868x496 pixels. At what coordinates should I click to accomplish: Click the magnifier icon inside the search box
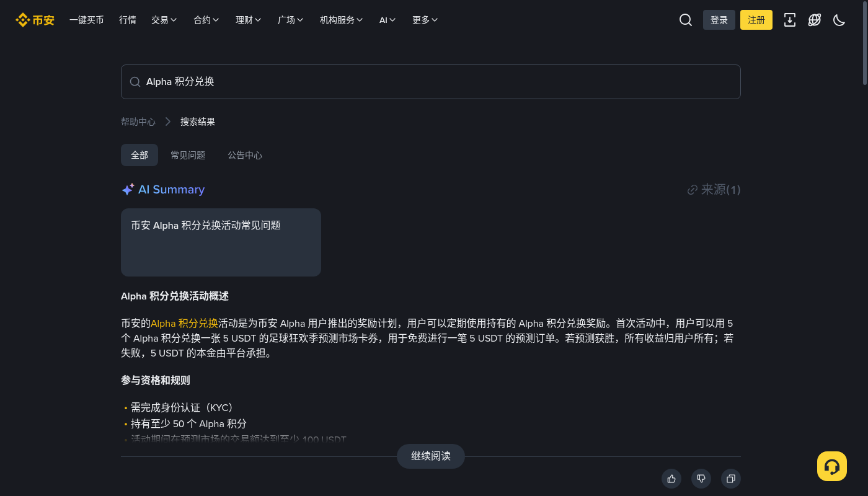point(135,82)
